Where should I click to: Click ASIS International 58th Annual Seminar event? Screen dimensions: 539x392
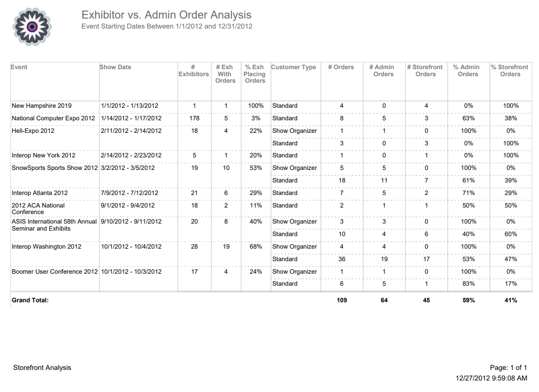click(54, 225)
